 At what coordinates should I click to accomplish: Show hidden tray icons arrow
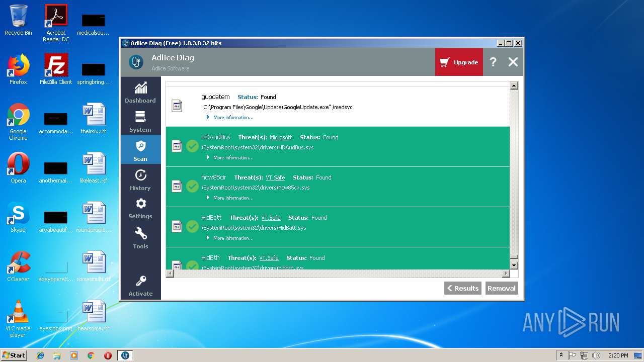pos(561,355)
